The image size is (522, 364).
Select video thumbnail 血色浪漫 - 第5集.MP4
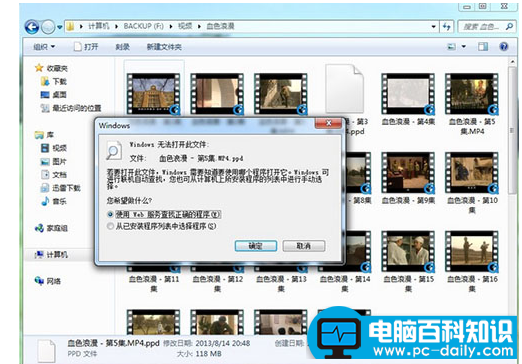[472, 94]
